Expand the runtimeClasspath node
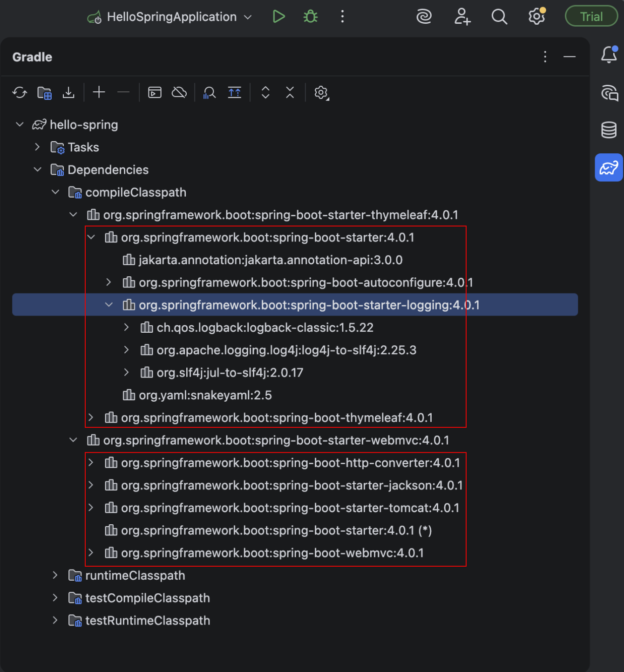Viewport: 624px width, 672px height. (55, 575)
